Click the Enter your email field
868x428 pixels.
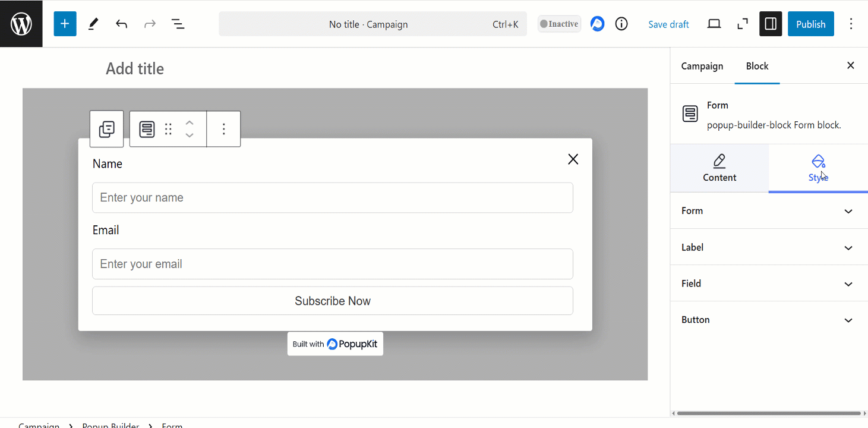pyautogui.click(x=332, y=264)
